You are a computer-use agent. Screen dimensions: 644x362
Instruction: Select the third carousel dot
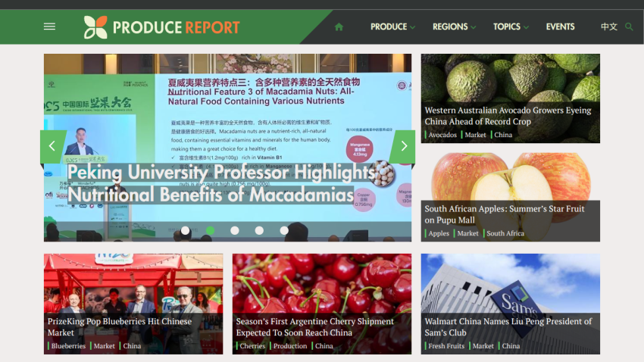point(235,231)
